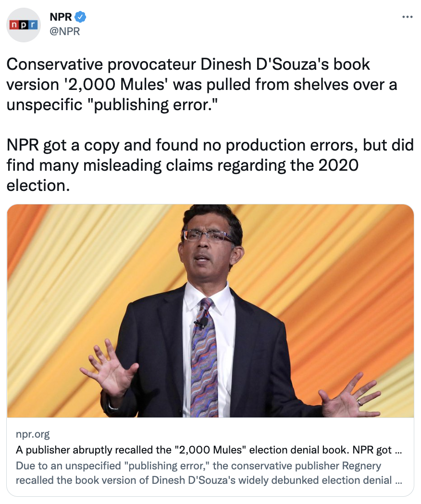This screenshot has height=504, width=421.
Task: Open the link card photo of the speaker
Action: click(x=210, y=311)
